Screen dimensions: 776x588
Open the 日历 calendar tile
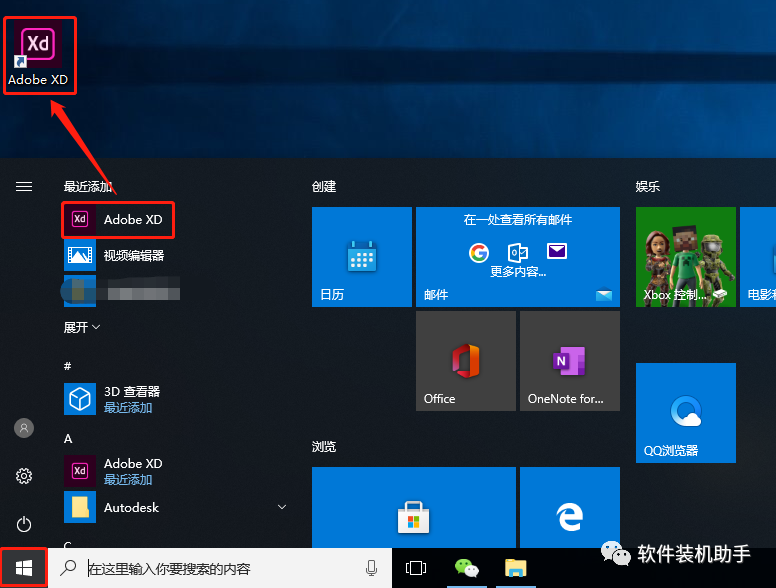(362, 257)
